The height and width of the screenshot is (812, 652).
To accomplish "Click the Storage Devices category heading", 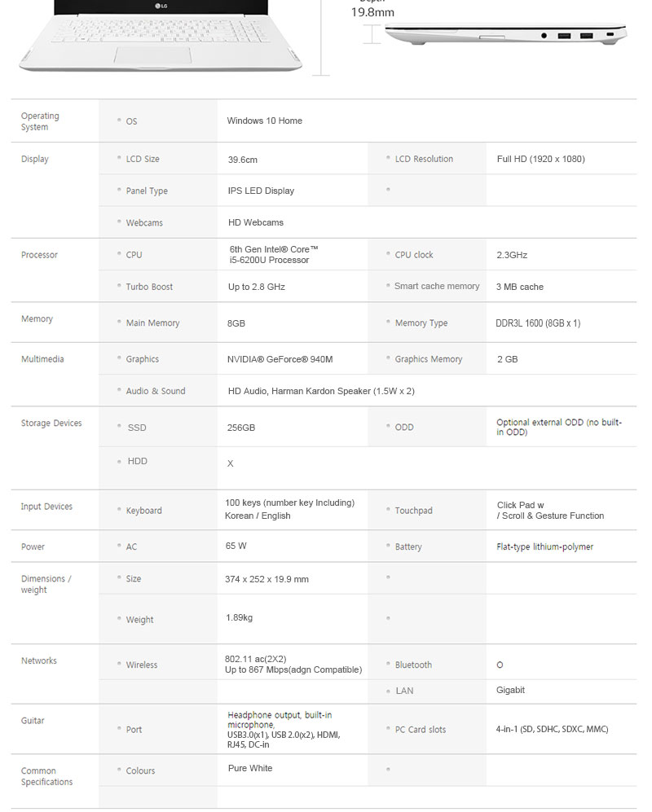I will (x=51, y=424).
